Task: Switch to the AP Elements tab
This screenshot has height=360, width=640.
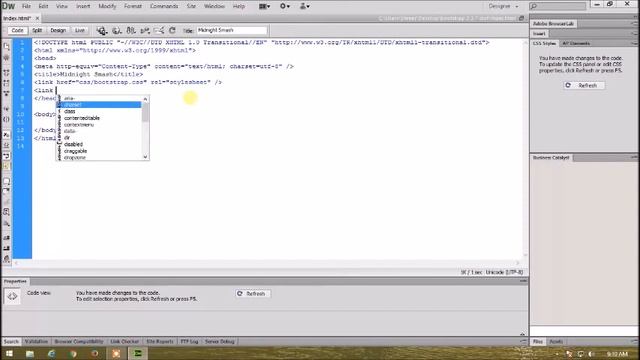Action: (x=576, y=43)
